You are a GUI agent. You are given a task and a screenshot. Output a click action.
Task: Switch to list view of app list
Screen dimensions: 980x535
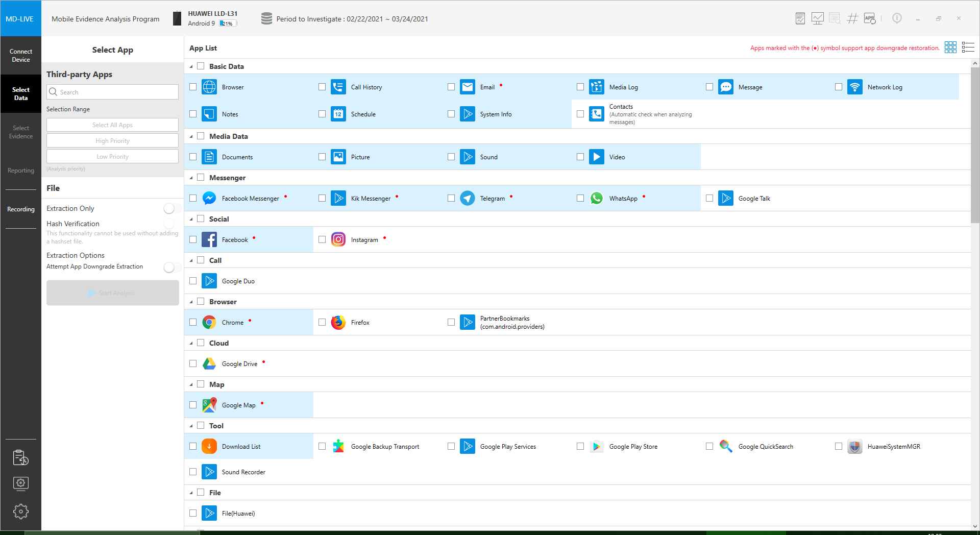pyautogui.click(x=968, y=47)
